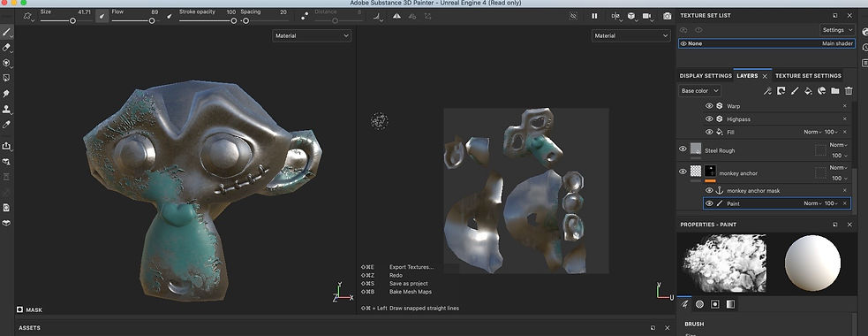Select the Paint brush tool in left toolbar
This screenshot has height=336, width=868.
[x=7, y=32]
